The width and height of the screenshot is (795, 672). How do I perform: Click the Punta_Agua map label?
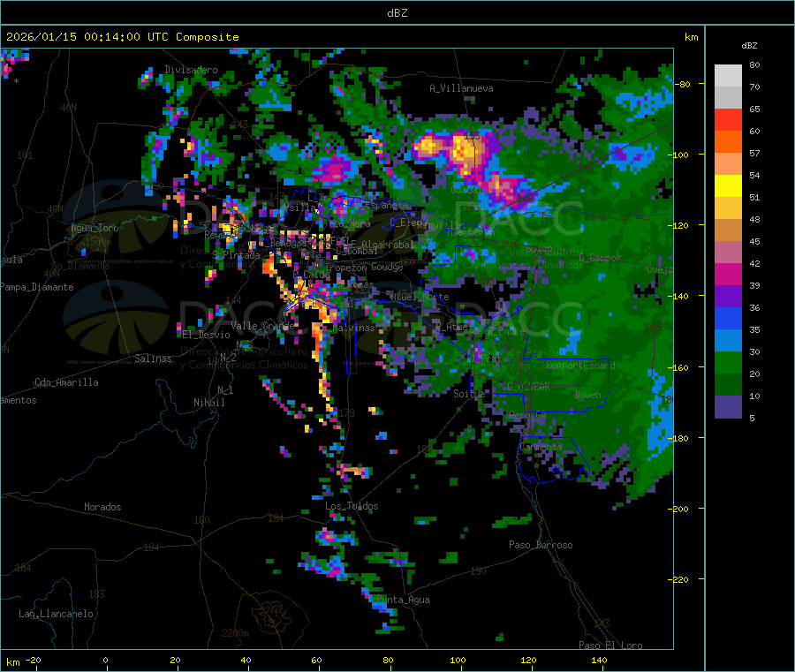pos(403,600)
